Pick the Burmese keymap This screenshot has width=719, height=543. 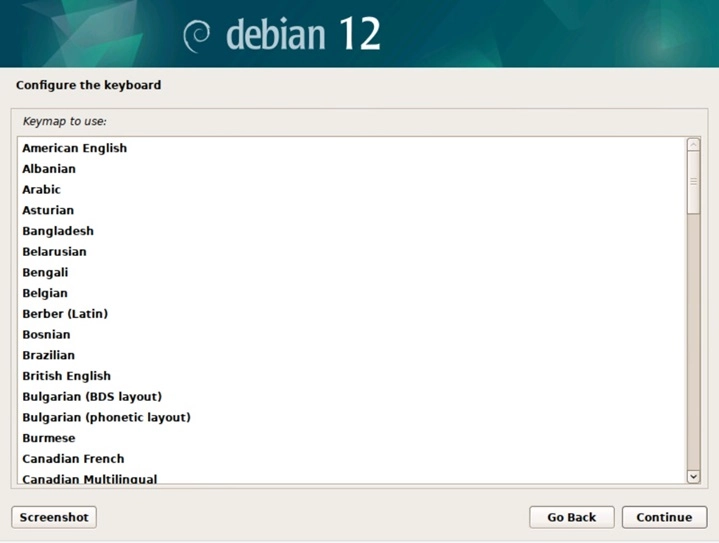pyautogui.click(x=352, y=438)
